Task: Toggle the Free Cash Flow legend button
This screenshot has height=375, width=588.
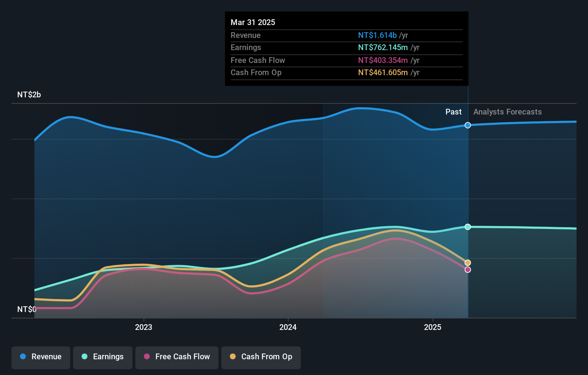Action: (x=177, y=357)
